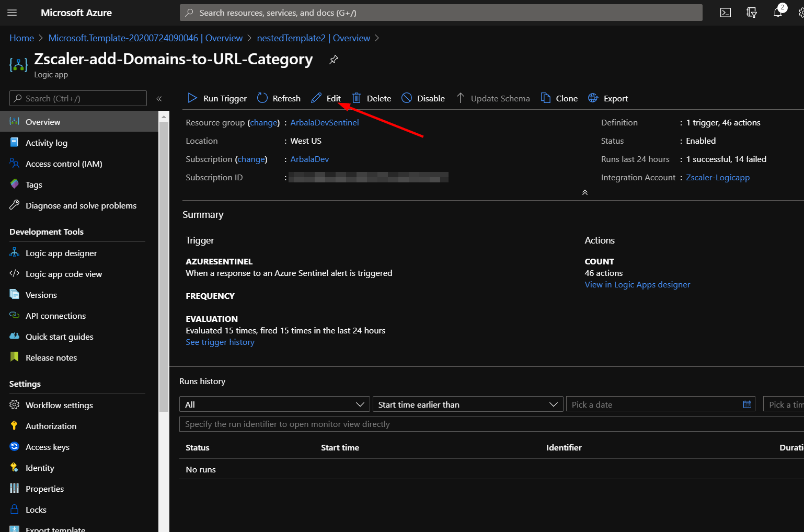The image size is (804, 532).
Task: Click the Diagnose and solve problems wrench icon
Action: (14, 205)
